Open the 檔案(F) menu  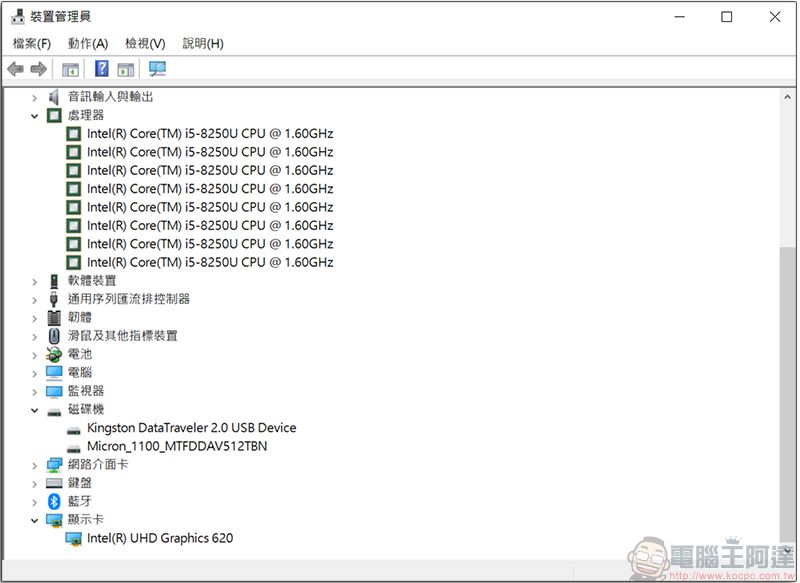(x=32, y=43)
